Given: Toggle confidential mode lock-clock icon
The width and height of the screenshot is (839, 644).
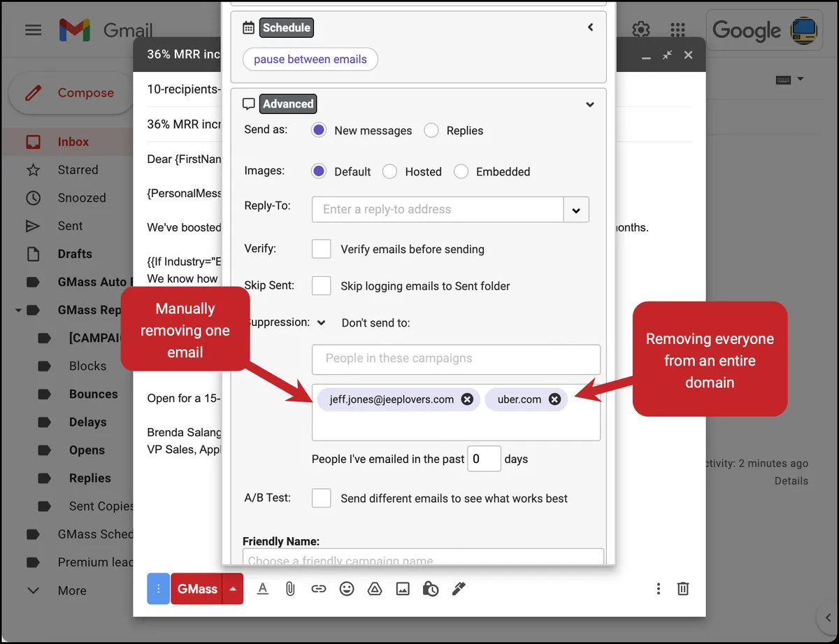Looking at the screenshot, I should (x=431, y=589).
